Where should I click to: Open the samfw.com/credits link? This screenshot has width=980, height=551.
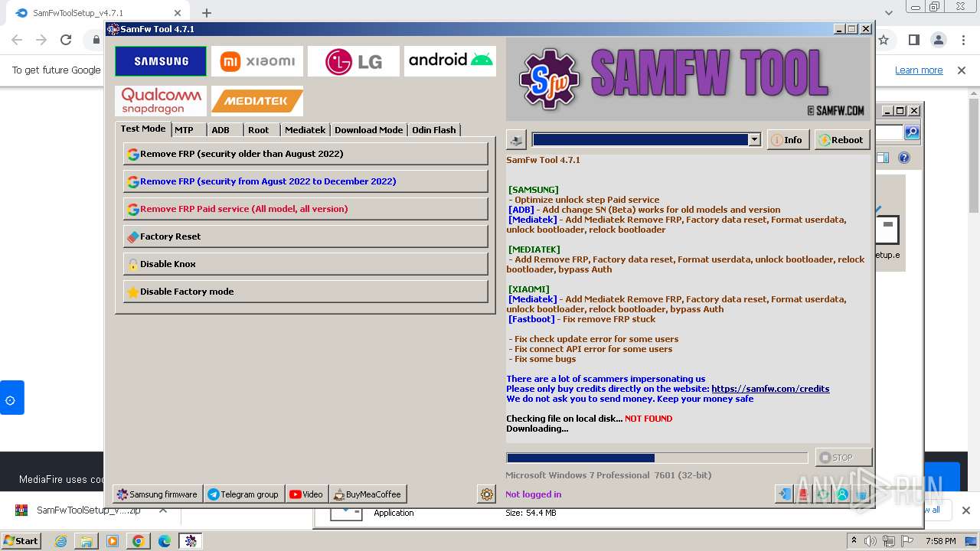[x=770, y=389]
